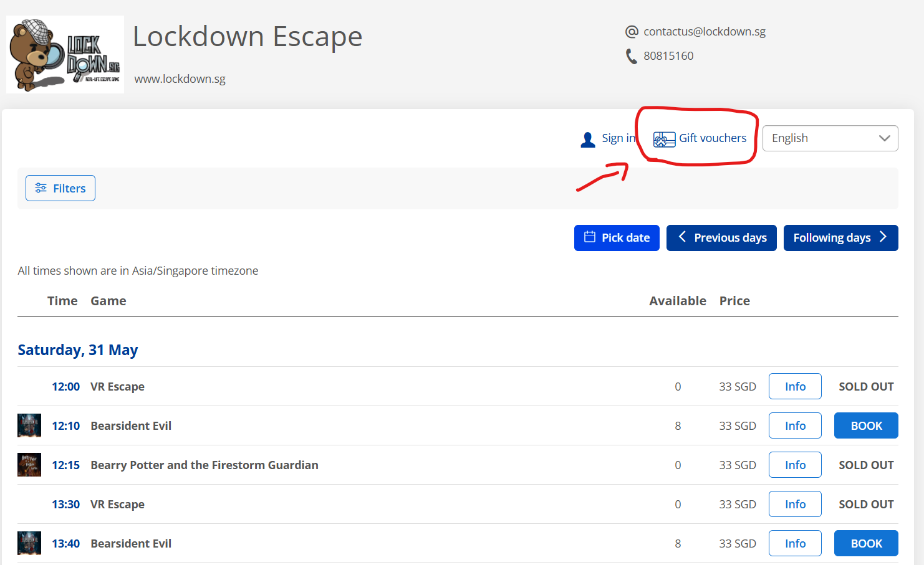
Task: Click the 13:30 time link
Action: tap(65, 505)
